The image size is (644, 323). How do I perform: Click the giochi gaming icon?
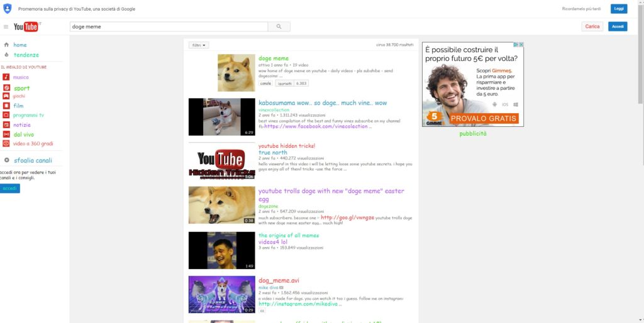point(6,96)
